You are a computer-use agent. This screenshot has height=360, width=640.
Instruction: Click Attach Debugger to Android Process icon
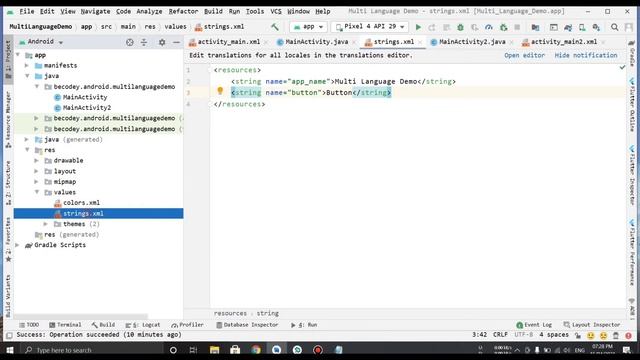click(503, 27)
